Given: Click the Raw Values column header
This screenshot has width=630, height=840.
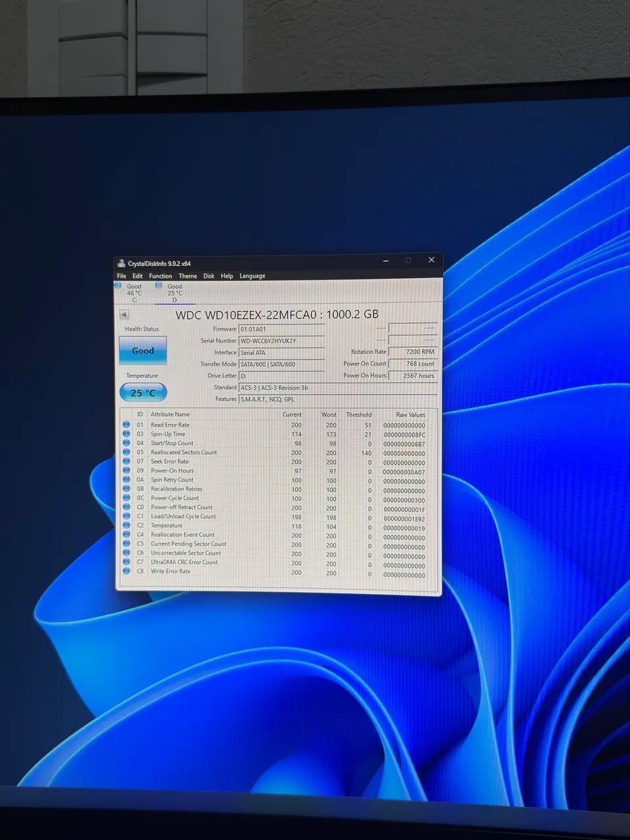Looking at the screenshot, I should 411,415.
